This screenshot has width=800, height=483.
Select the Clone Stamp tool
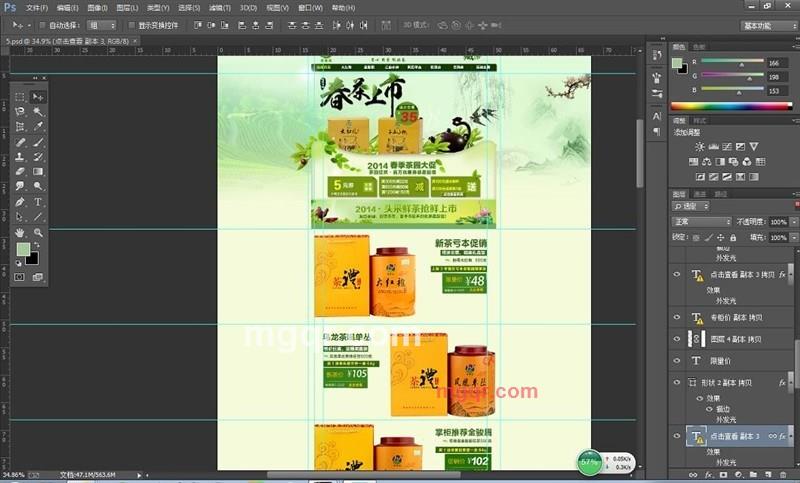pos(20,157)
